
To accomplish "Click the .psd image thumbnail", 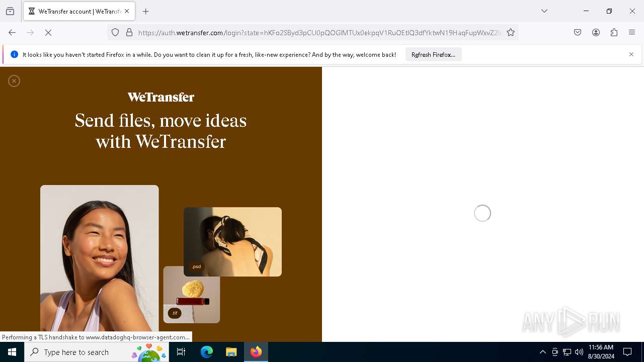I will coord(232,242).
